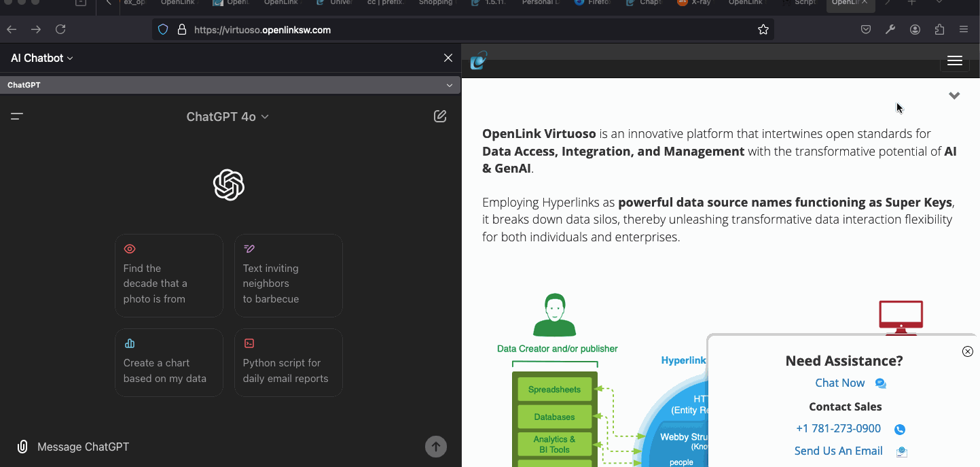The width and height of the screenshot is (980, 467).
Task: Click the phone icon next to sales number
Action: pyautogui.click(x=900, y=430)
